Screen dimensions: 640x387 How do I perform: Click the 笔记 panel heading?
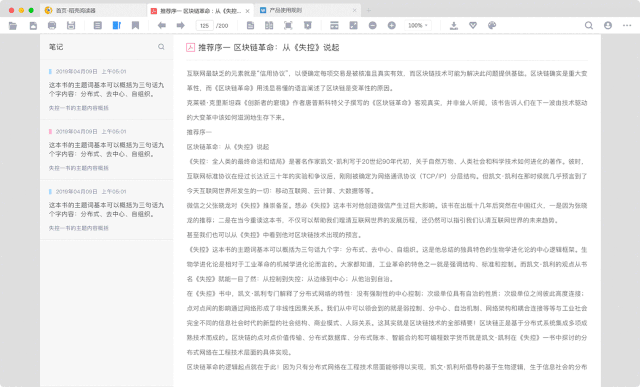pyautogui.click(x=56, y=47)
